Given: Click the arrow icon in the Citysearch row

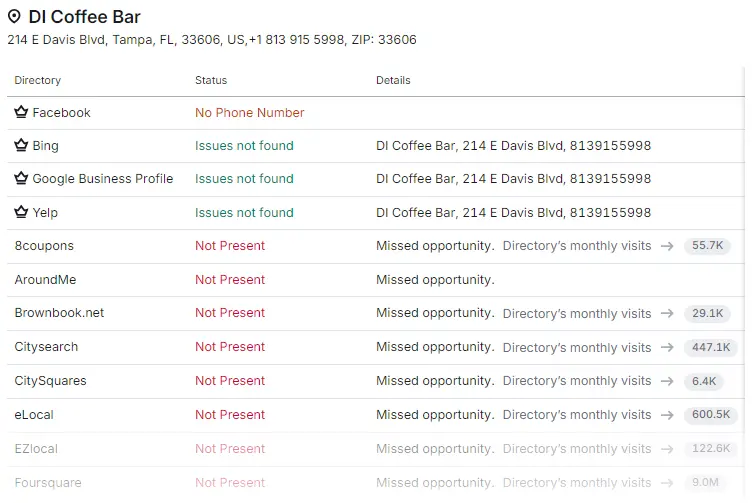Looking at the screenshot, I should point(667,347).
